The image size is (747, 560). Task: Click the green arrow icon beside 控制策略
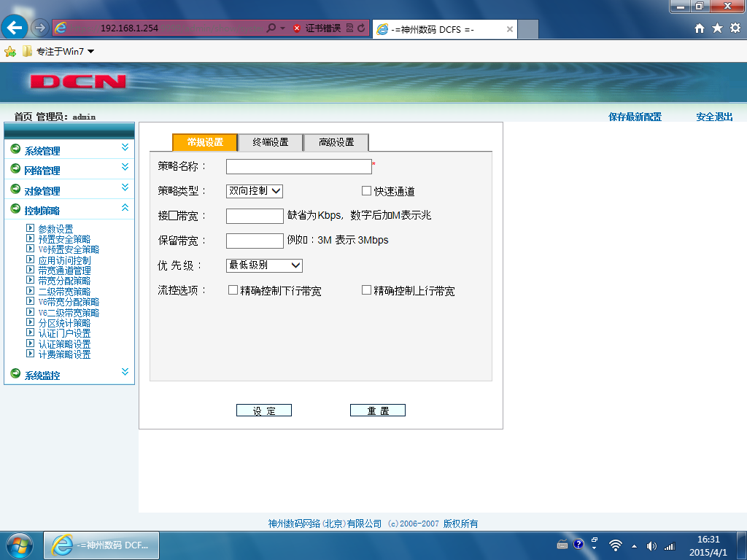point(15,209)
